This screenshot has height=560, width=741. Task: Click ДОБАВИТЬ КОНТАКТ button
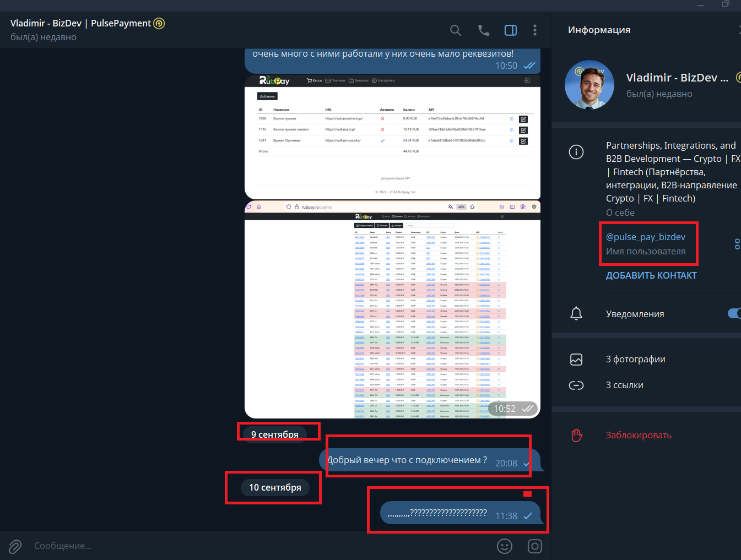point(651,275)
